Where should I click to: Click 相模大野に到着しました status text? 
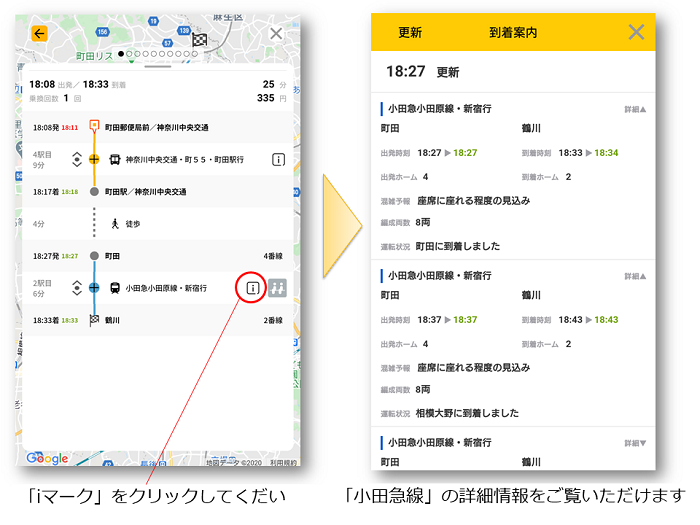[x=467, y=413]
